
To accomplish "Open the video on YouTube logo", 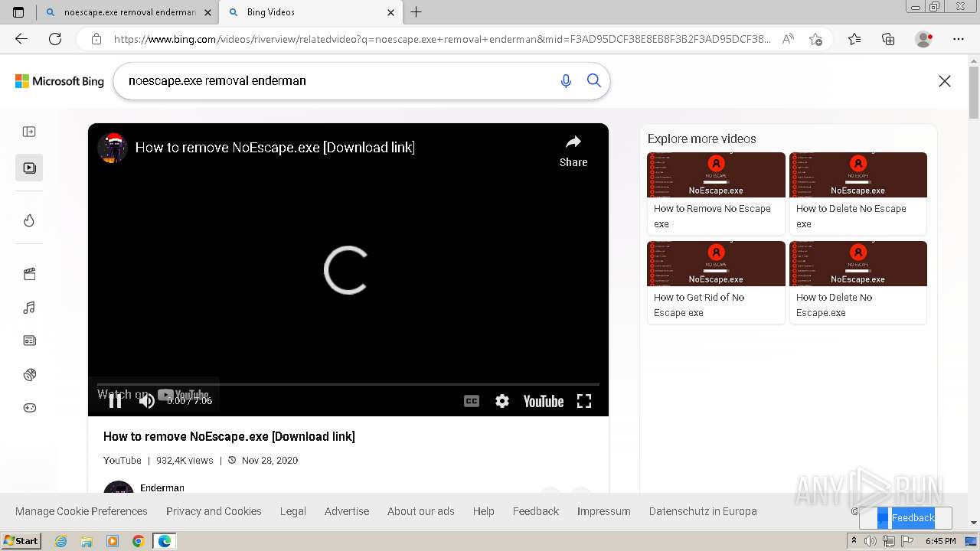I will coord(543,401).
